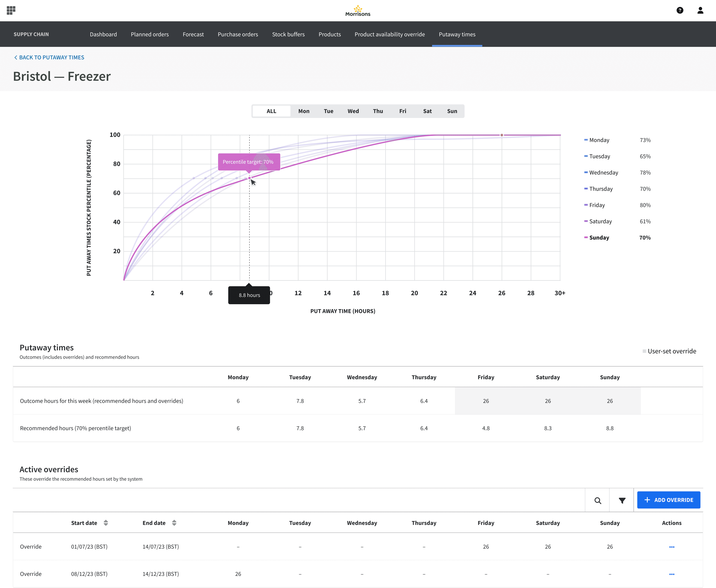The width and height of the screenshot is (716, 588).
Task: Select the Mon day filter
Action: point(304,111)
